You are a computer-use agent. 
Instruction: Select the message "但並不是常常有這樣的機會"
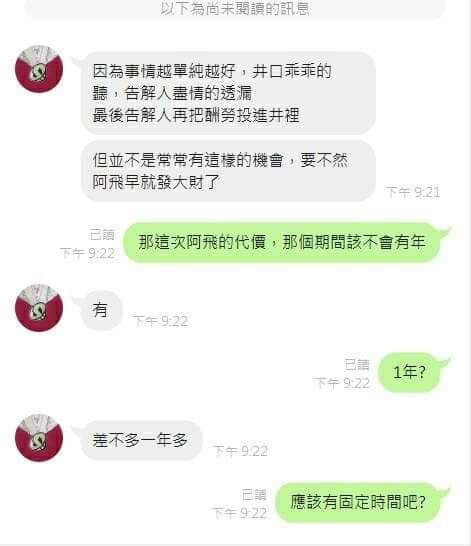pos(228,171)
